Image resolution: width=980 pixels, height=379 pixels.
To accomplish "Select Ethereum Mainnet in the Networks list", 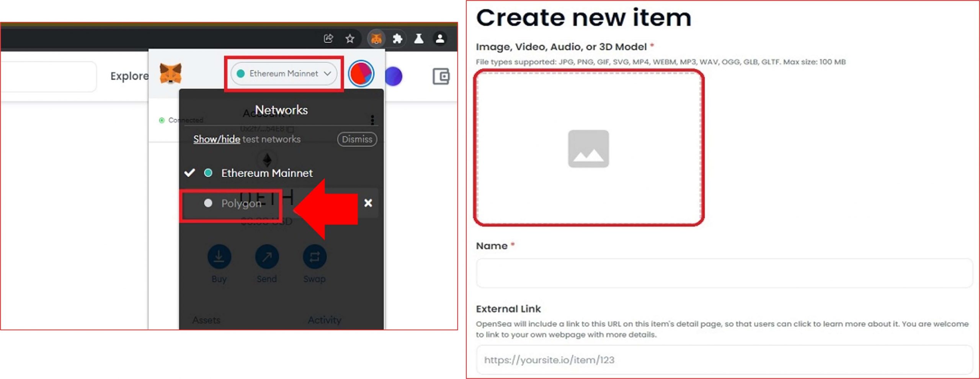I will (267, 173).
